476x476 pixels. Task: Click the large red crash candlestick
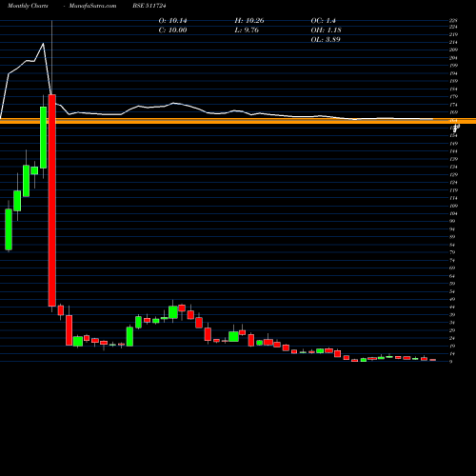click(52, 200)
